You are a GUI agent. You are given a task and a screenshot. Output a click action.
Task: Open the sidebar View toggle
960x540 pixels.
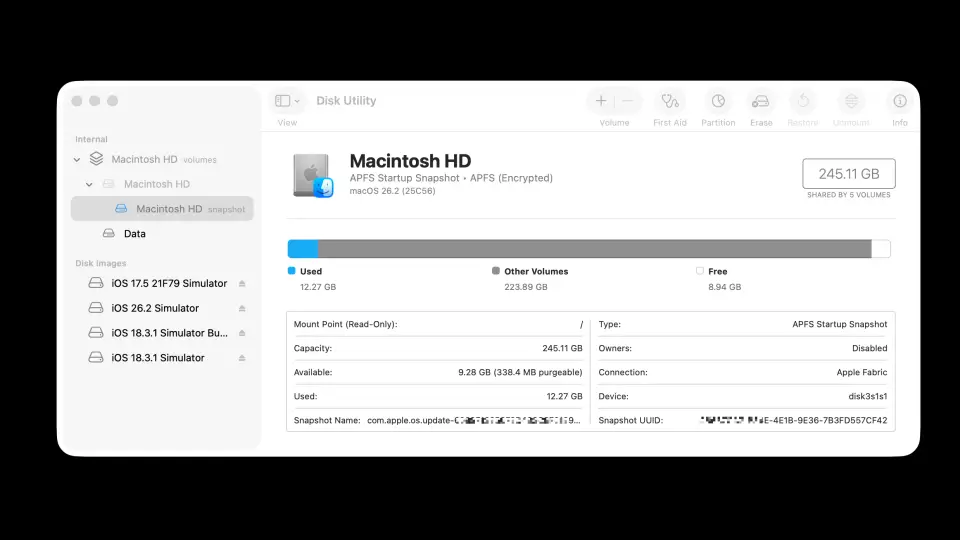point(282,101)
